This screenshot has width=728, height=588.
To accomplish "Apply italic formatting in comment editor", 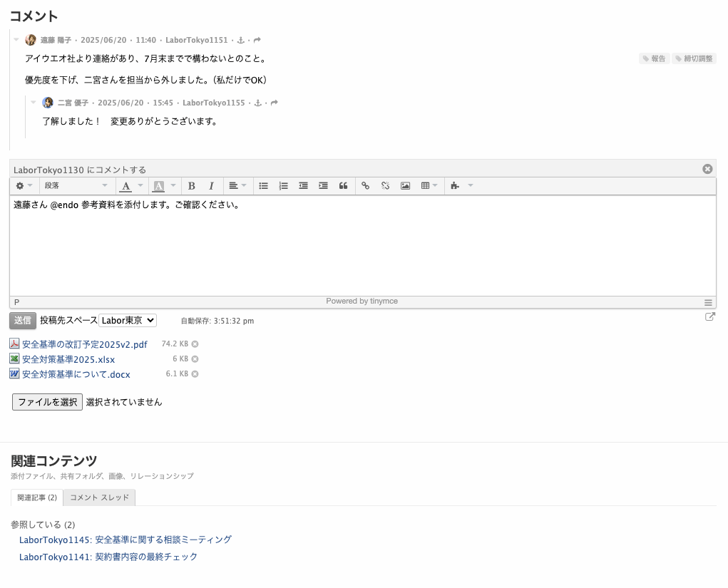I will tap(211, 186).
